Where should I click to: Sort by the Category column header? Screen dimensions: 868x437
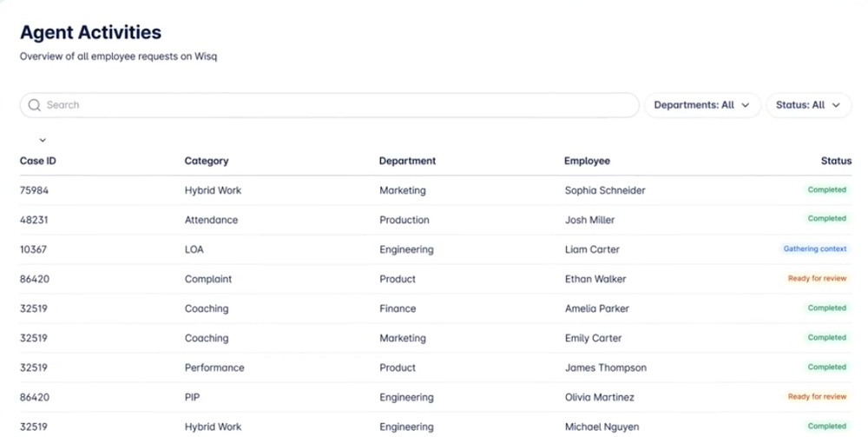[x=207, y=162]
